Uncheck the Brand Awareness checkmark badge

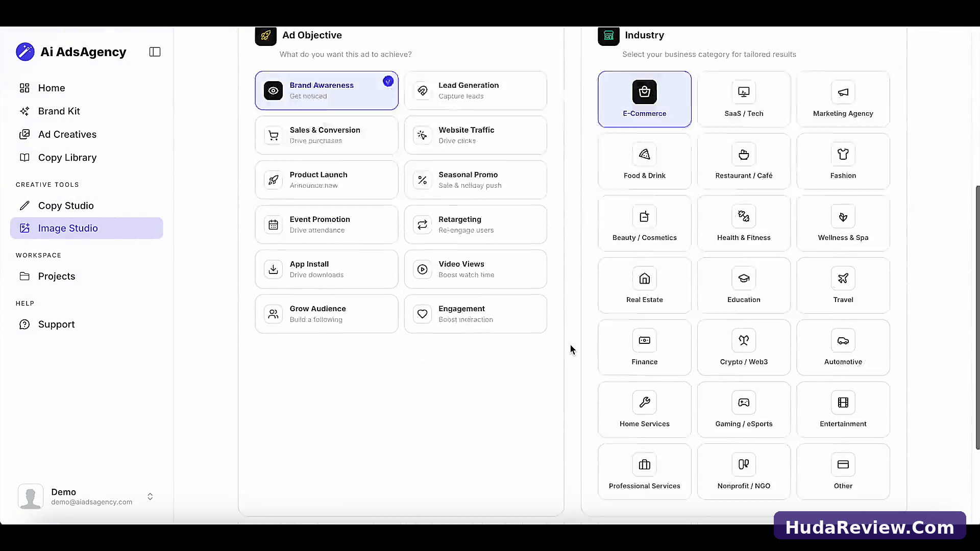pyautogui.click(x=388, y=81)
